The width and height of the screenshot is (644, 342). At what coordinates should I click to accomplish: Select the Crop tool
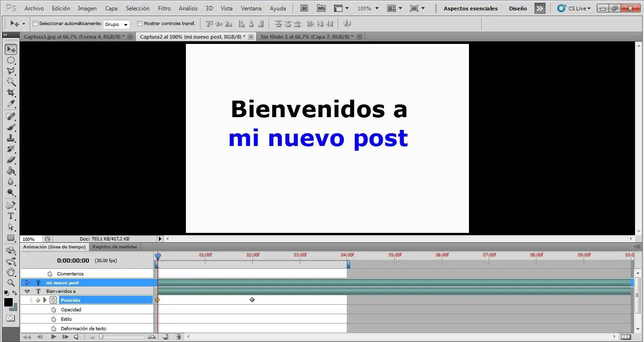click(11, 93)
